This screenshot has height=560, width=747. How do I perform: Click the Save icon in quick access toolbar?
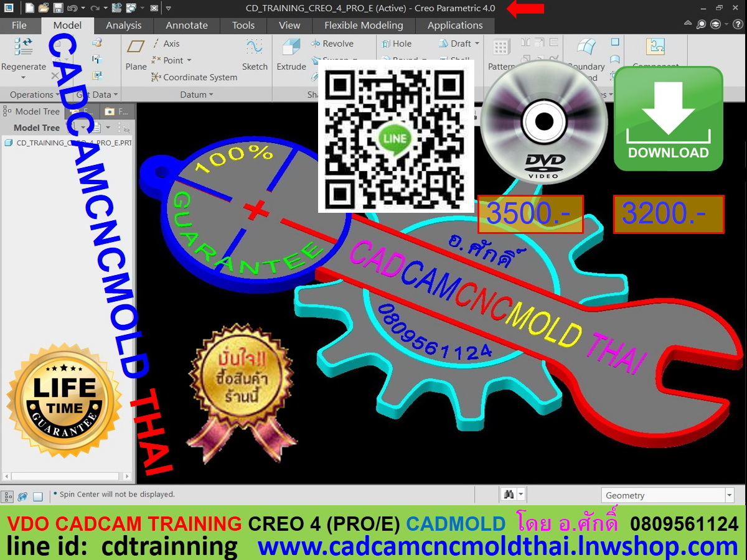point(58,8)
